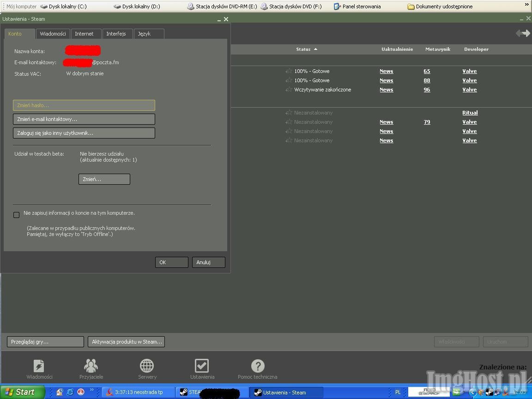532x399 pixels.
Task: Open Mój komputer in the top toolbar
Action: 21,6
